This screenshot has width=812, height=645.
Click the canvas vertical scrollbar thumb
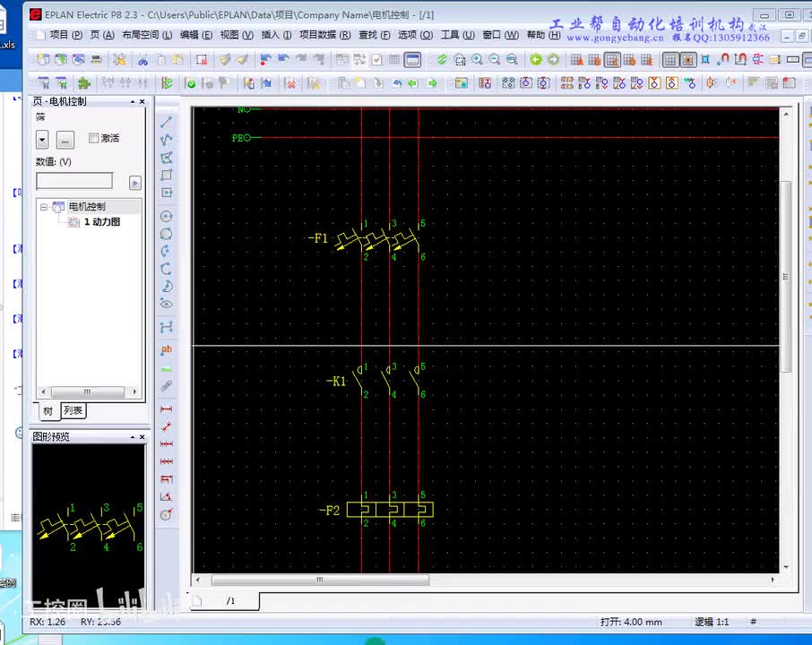pyautogui.click(x=786, y=277)
